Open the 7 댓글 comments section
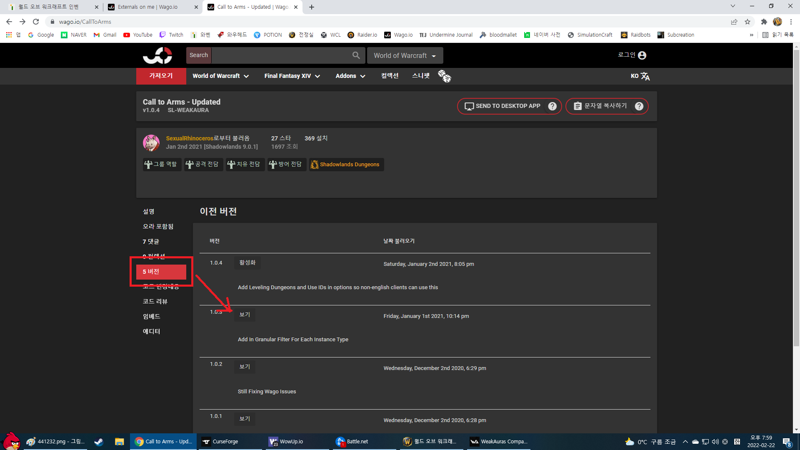 click(x=151, y=241)
